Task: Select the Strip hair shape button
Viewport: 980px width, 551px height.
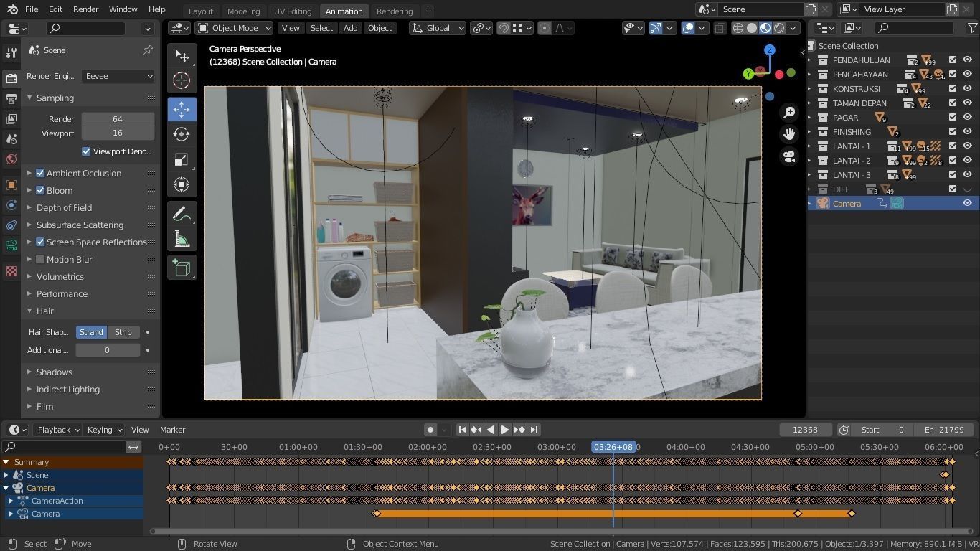Action: (x=123, y=332)
